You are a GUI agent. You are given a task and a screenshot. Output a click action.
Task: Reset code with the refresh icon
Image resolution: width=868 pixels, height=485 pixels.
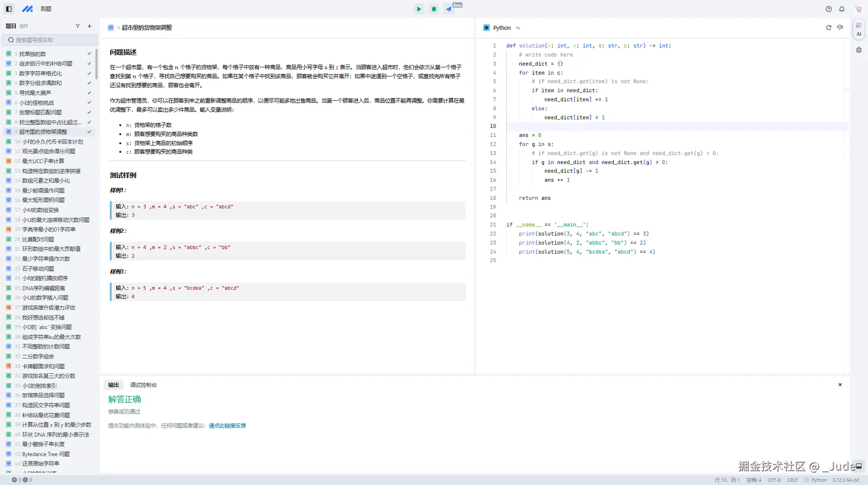coord(829,28)
